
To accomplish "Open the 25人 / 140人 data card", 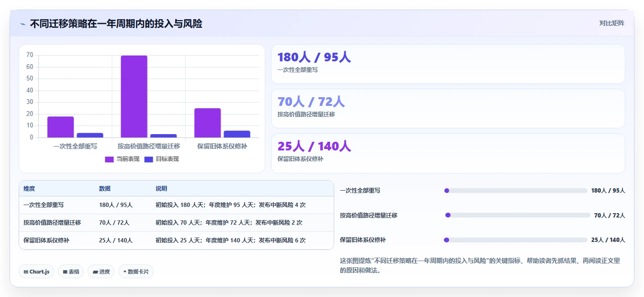I will (x=448, y=153).
